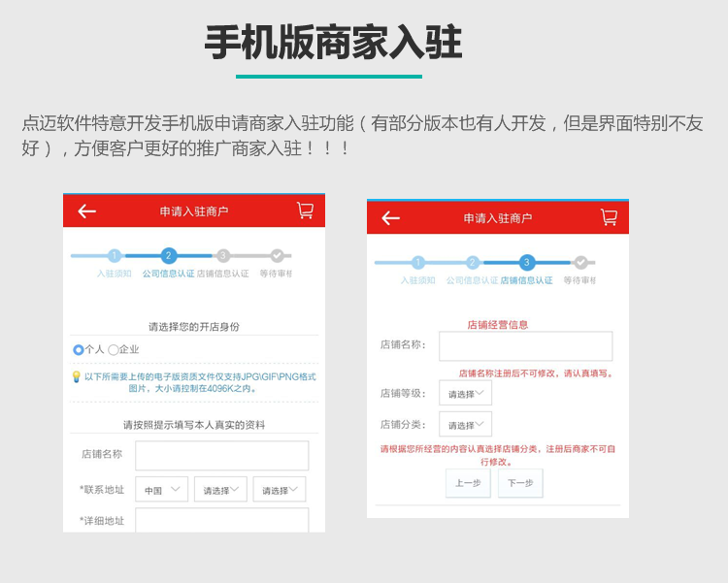Click the highlighted step 2 circle in the left phone

169,255
